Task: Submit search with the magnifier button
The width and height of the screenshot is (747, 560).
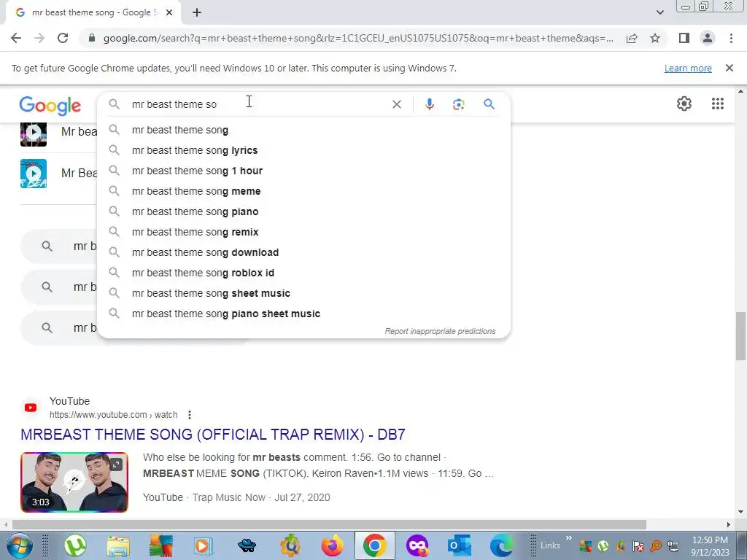Action: (x=489, y=104)
